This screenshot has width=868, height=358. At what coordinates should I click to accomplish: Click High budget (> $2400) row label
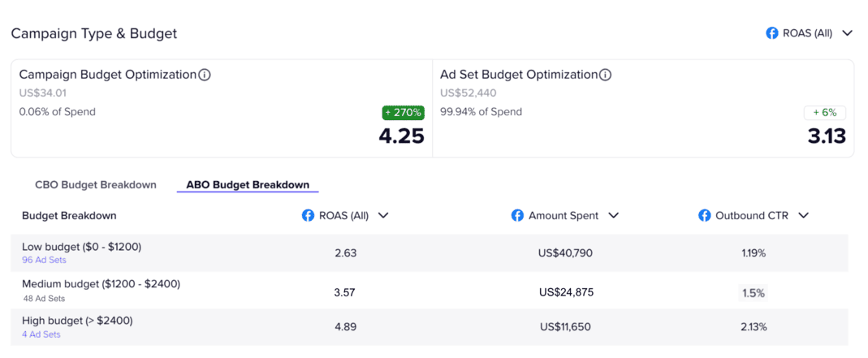click(77, 321)
